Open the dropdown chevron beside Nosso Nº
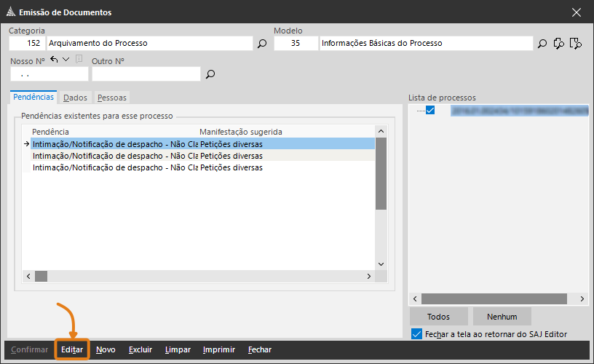 coord(66,59)
